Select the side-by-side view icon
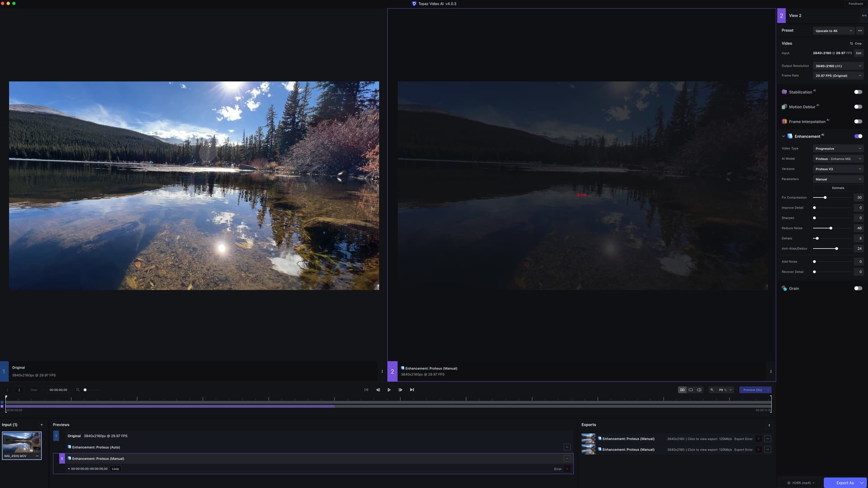868x488 pixels. pos(682,390)
